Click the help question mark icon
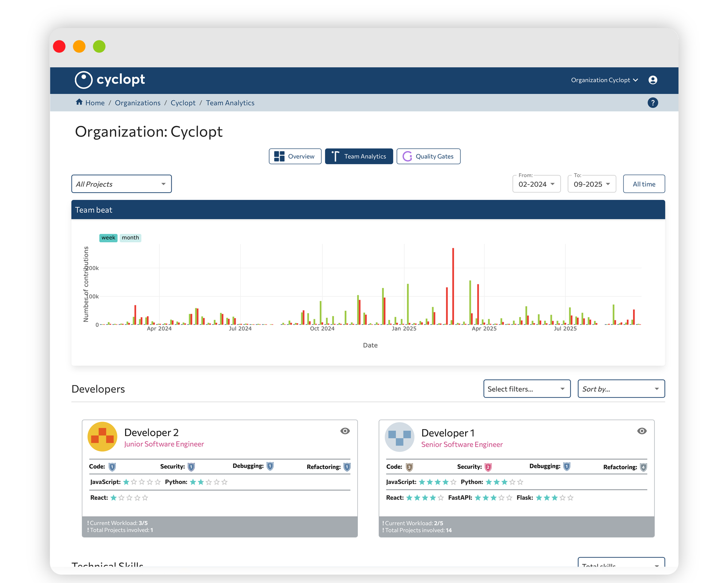Image resolution: width=728 pixels, height=583 pixels. pyautogui.click(x=653, y=103)
